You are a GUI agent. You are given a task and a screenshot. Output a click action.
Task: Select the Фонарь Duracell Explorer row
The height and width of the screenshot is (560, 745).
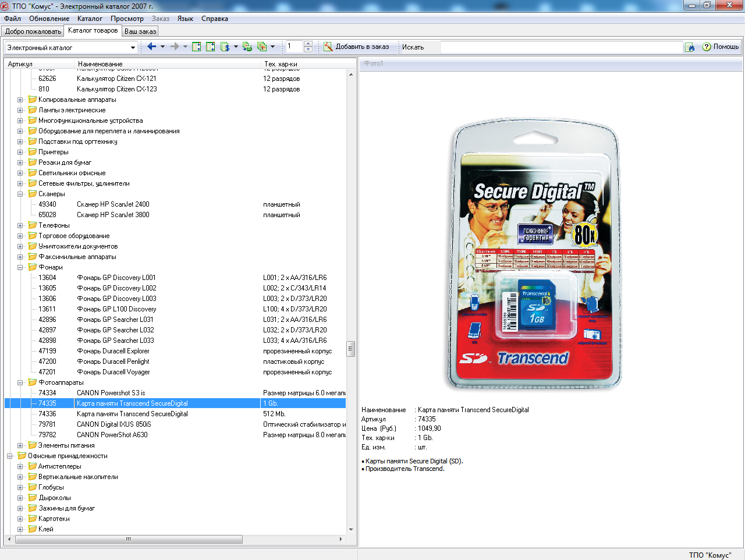[175, 351]
